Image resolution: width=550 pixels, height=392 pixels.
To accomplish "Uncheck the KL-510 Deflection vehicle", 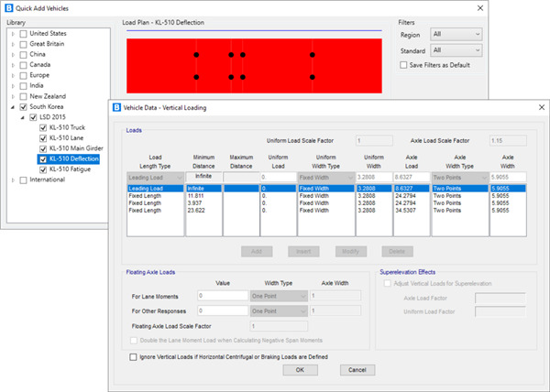I will [x=42, y=158].
